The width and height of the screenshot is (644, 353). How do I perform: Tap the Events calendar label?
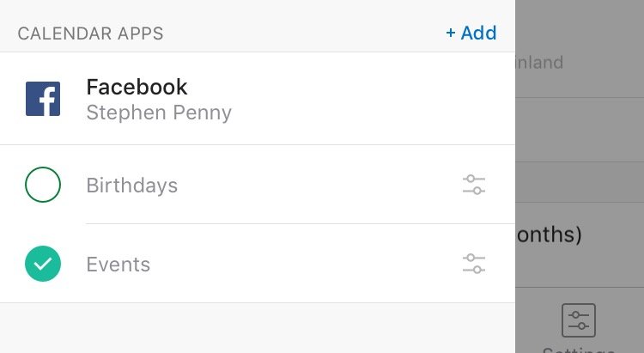pos(118,265)
